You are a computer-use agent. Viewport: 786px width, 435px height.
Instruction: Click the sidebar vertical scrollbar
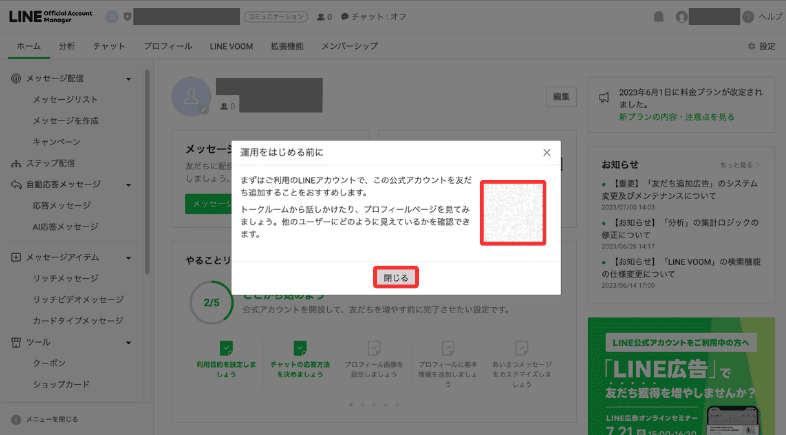(147, 172)
